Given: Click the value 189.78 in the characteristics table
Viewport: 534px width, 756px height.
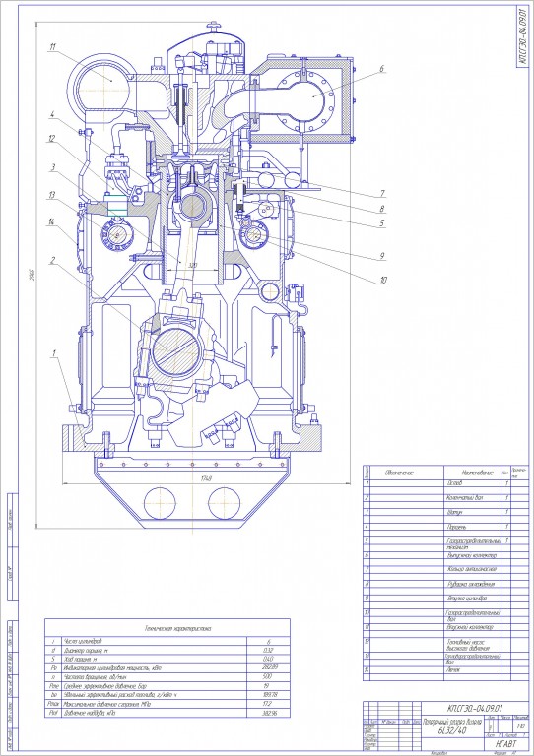Looking at the screenshot, I should (x=268, y=695).
